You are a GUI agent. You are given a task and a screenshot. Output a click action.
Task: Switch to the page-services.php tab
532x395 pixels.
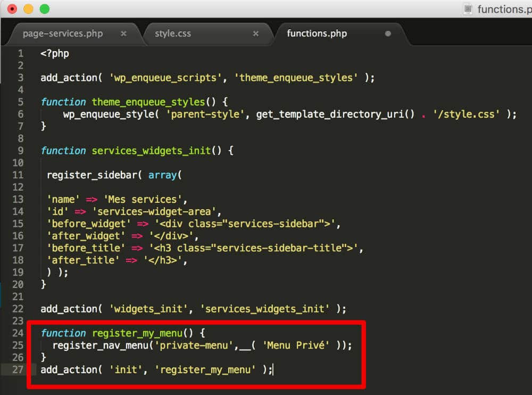coord(62,34)
